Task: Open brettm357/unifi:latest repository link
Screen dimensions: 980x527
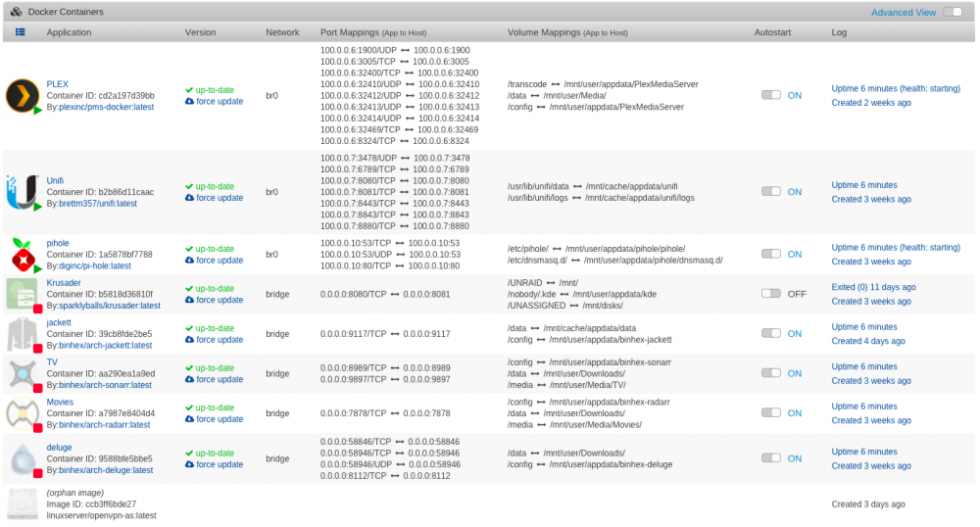Action: point(98,204)
